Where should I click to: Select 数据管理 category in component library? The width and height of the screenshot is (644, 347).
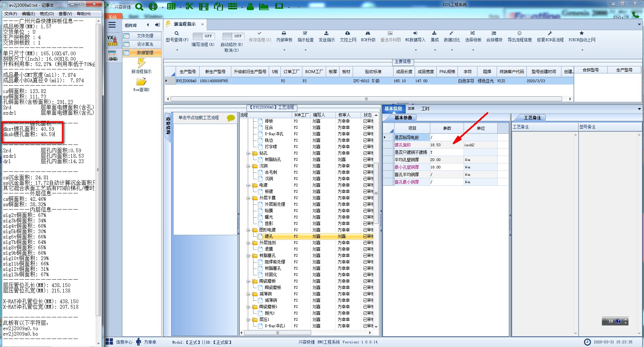pyautogui.click(x=142, y=53)
